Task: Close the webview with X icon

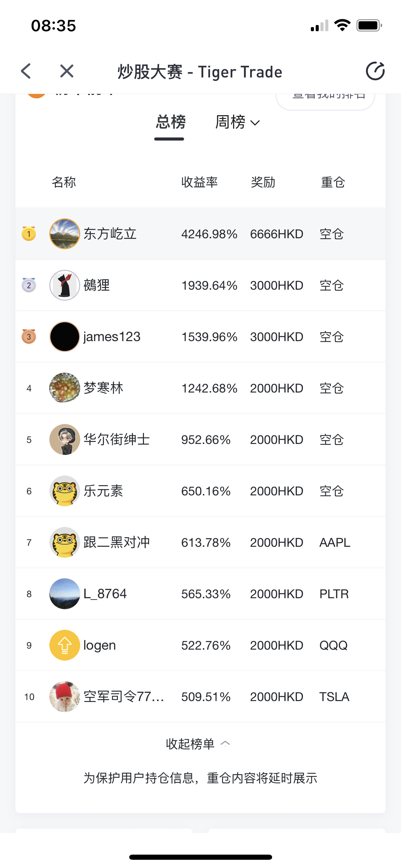Action: 66,71
